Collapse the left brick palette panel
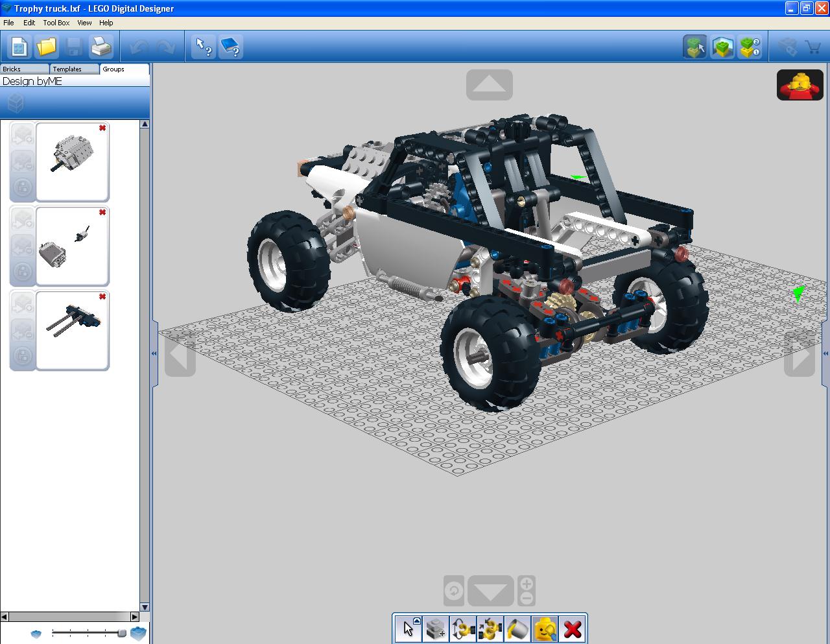 tap(154, 353)
